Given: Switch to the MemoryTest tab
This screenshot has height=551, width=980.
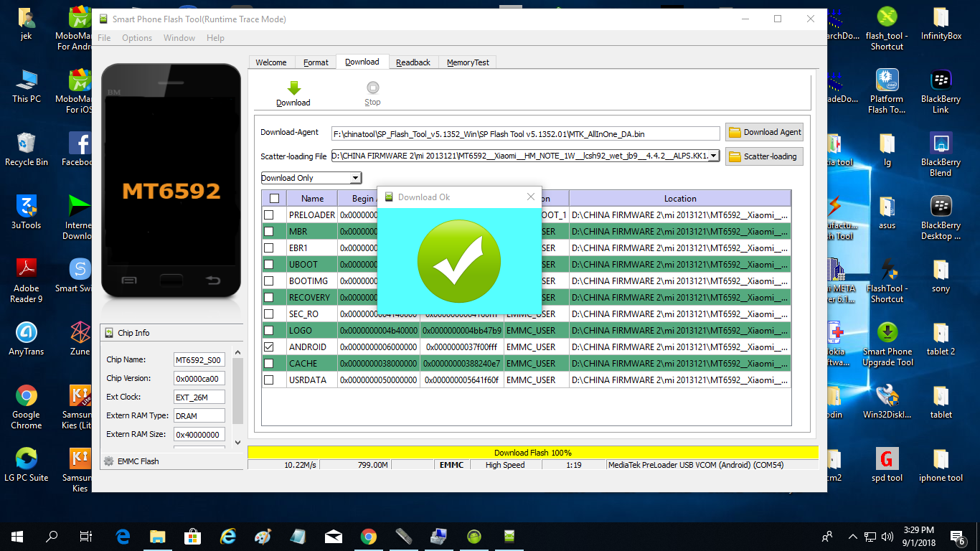Looking at the screenshot, I should 468,62.
